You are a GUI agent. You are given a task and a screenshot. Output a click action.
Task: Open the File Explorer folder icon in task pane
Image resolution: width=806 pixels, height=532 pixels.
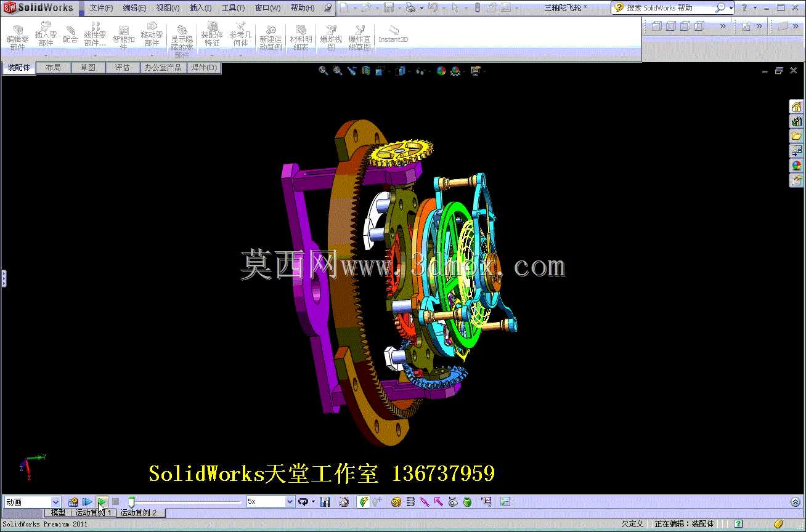click(796, 136)
